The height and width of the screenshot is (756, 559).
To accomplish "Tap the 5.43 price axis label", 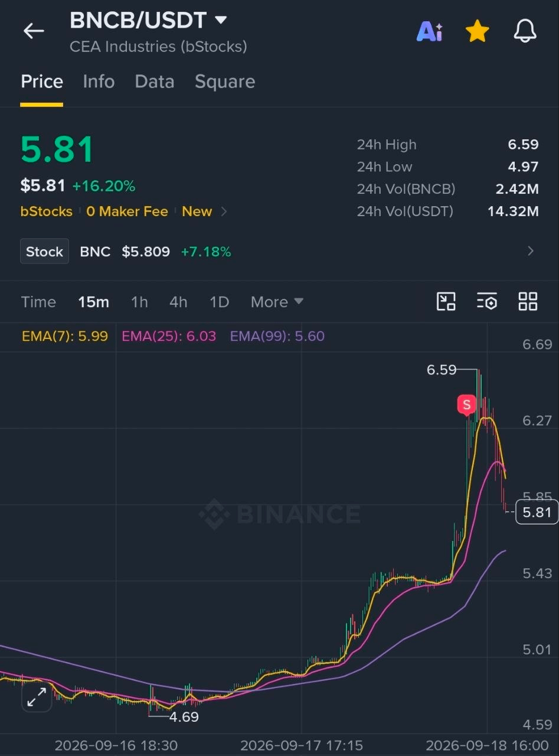I will click(537, 573).
